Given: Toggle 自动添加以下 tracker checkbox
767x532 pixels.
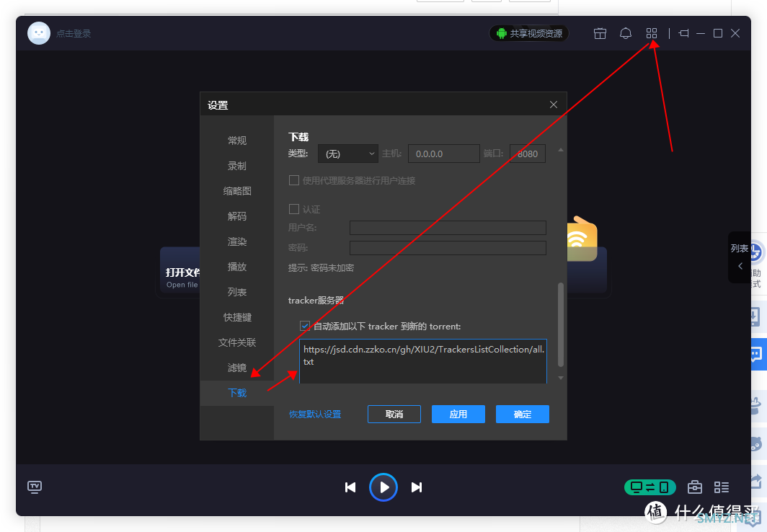Looking at the screenshot, I should click(305, 326).
